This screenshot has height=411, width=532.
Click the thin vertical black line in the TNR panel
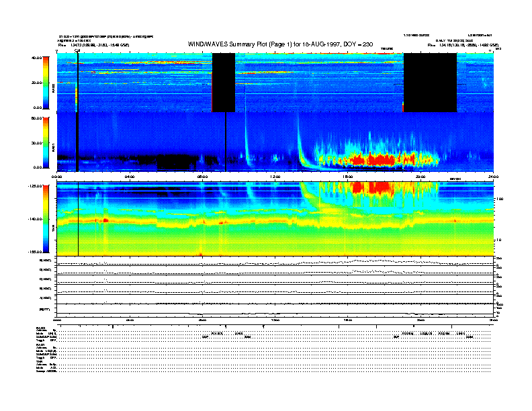coord(79,219)
